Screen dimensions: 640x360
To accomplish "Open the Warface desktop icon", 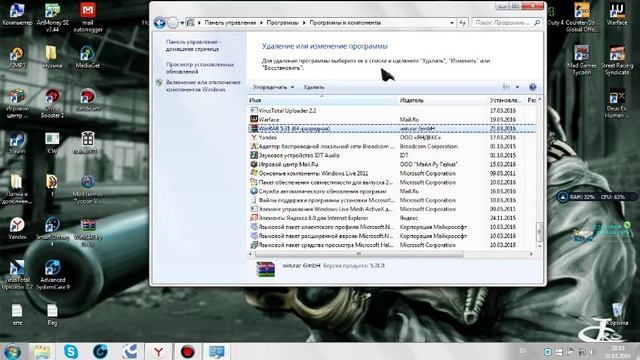I will point(617,14).
